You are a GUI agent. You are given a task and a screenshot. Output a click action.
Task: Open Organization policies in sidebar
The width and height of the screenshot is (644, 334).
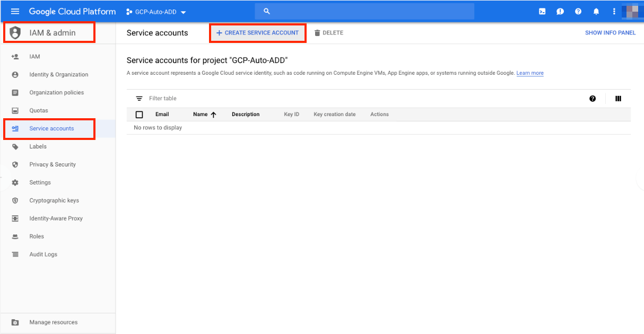(58, 93)
